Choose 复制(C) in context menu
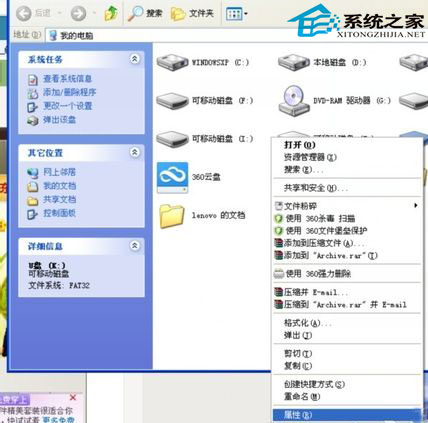 [x=347, y=366]
